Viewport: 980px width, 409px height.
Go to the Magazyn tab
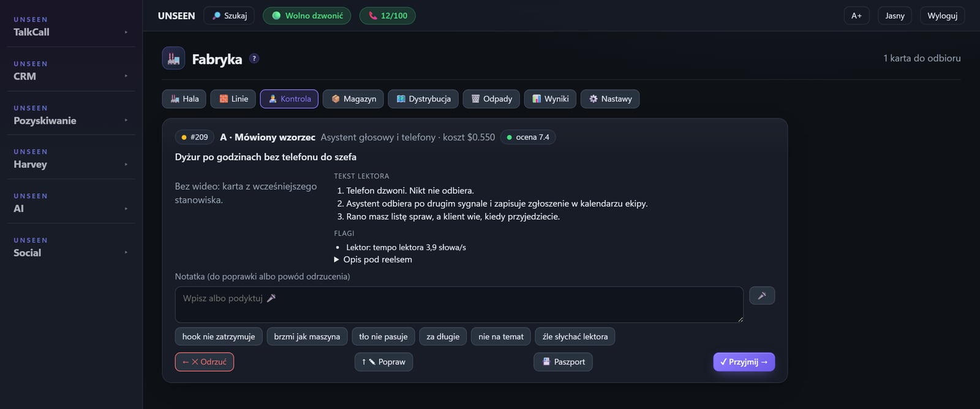click(x=353, y=99)
